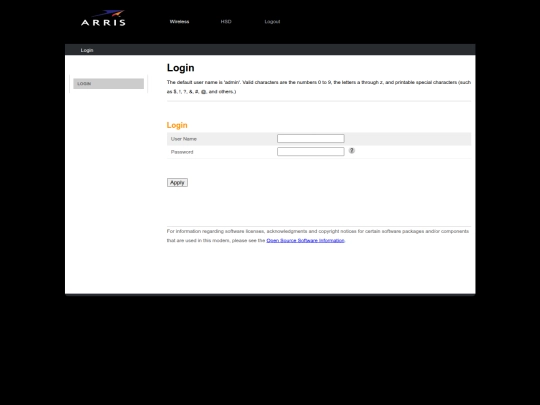Screen dimensions: 540x405
Task: Click the Password label
Action: (x=182, y=152)
